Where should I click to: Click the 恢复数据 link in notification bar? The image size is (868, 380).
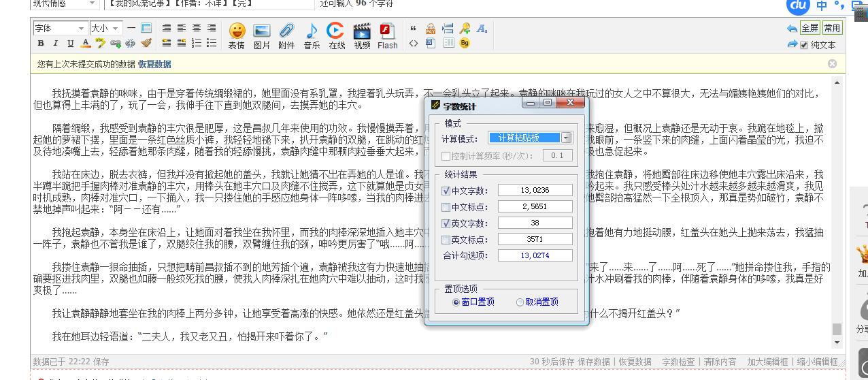154,64
